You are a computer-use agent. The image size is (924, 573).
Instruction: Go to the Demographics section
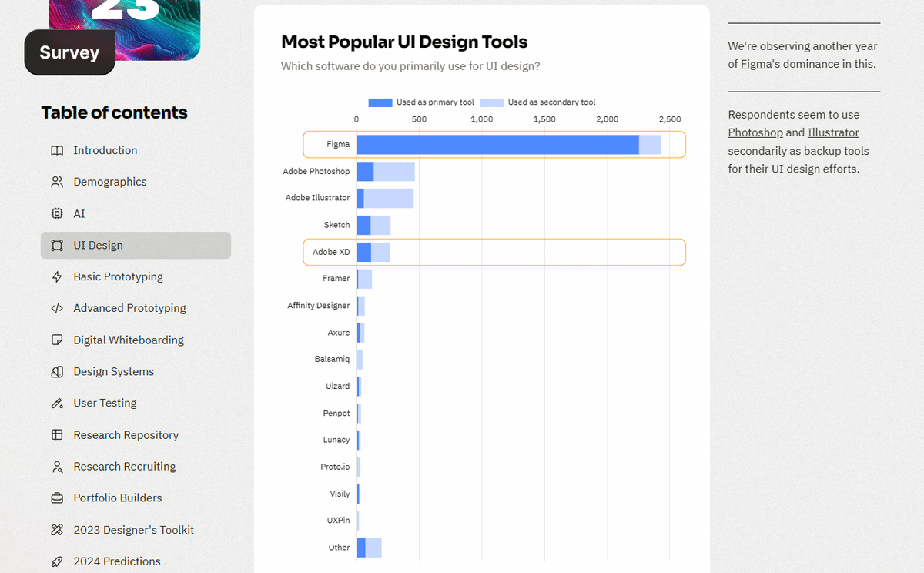[x=136, y=182]
